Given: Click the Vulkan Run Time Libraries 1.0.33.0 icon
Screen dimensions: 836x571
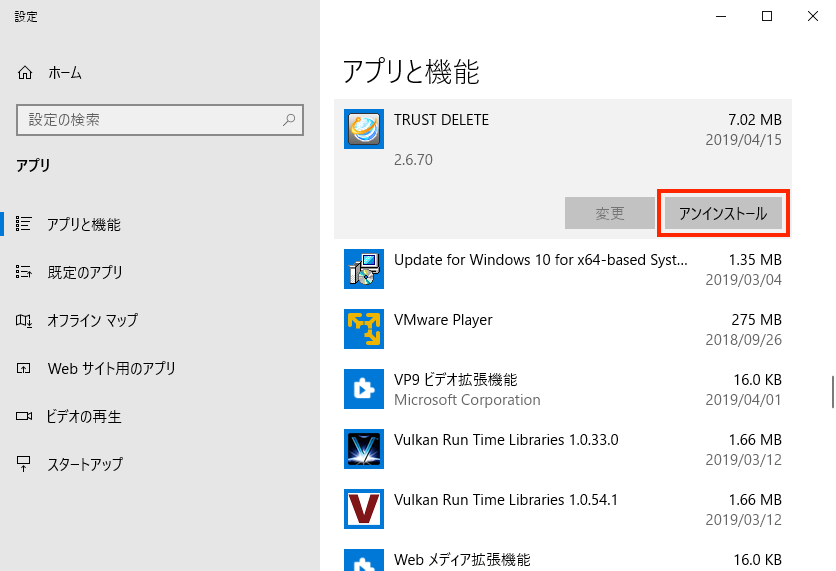Looking at the screenshot, I should click(x=363, y=449).
